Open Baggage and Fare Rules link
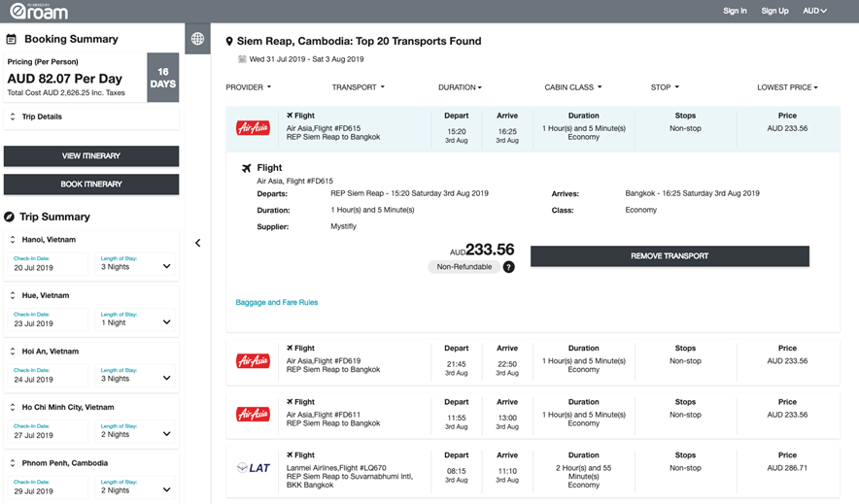 coord(277,303)
